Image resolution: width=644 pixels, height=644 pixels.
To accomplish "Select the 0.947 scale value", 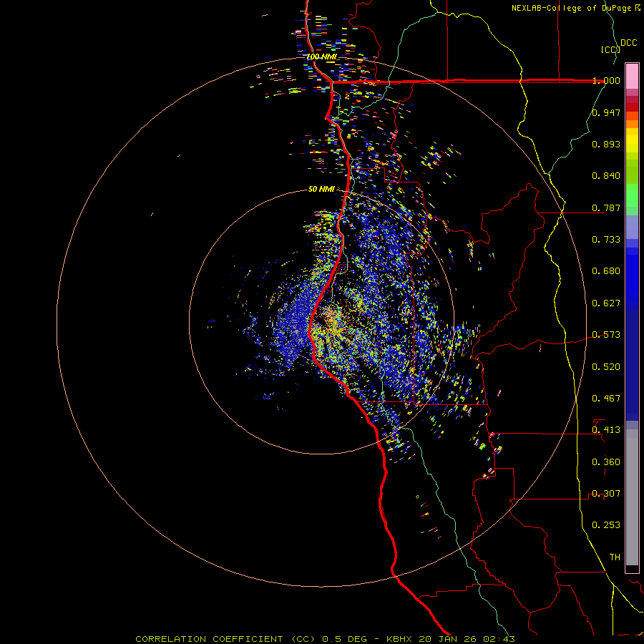I will click(606, 112).
